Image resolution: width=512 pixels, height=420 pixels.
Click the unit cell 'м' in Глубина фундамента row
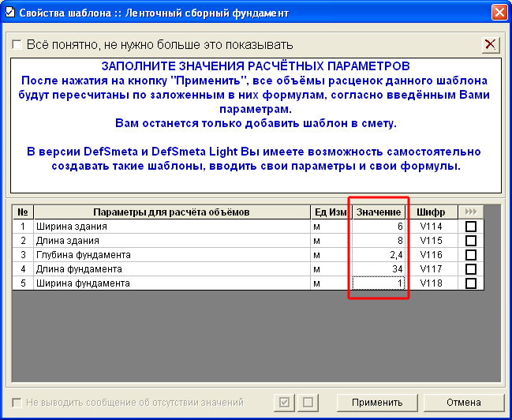point(331,255)
